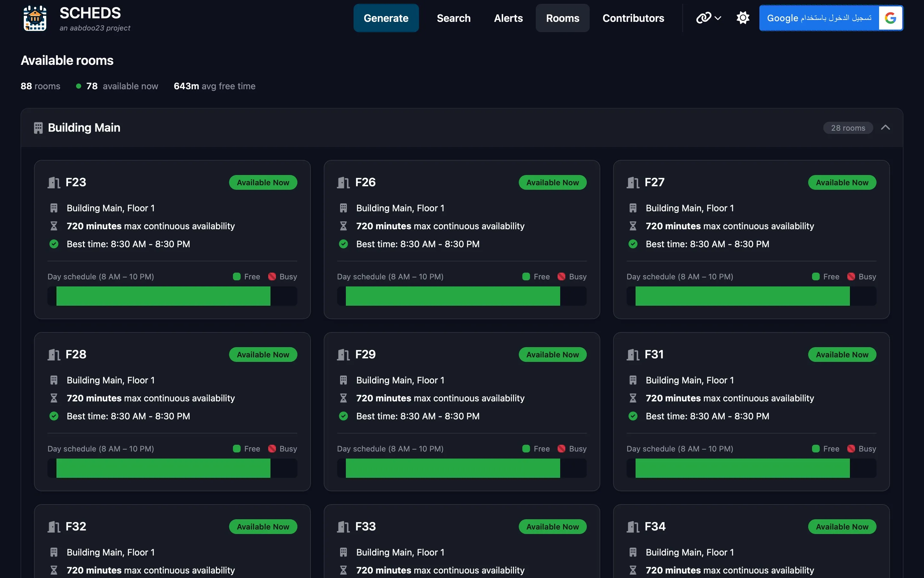Click the Free green swatch in F31 card
The width and height of the screenshot is (924, 578).
coord(816,448)
